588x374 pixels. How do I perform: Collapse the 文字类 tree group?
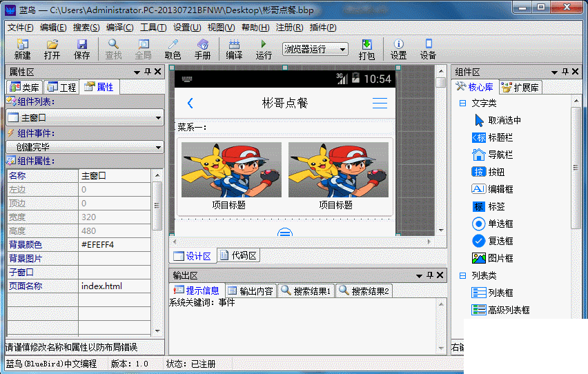(462, 103)
